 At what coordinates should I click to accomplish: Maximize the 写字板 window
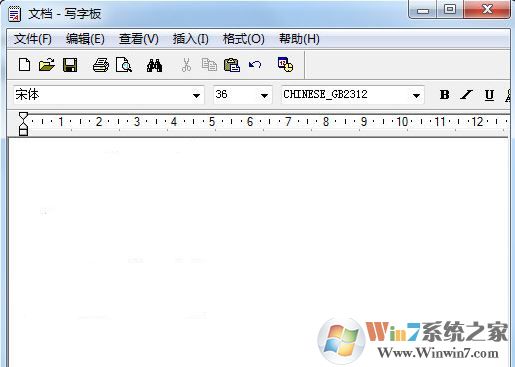pyautogui.click(x=450, y=10)
